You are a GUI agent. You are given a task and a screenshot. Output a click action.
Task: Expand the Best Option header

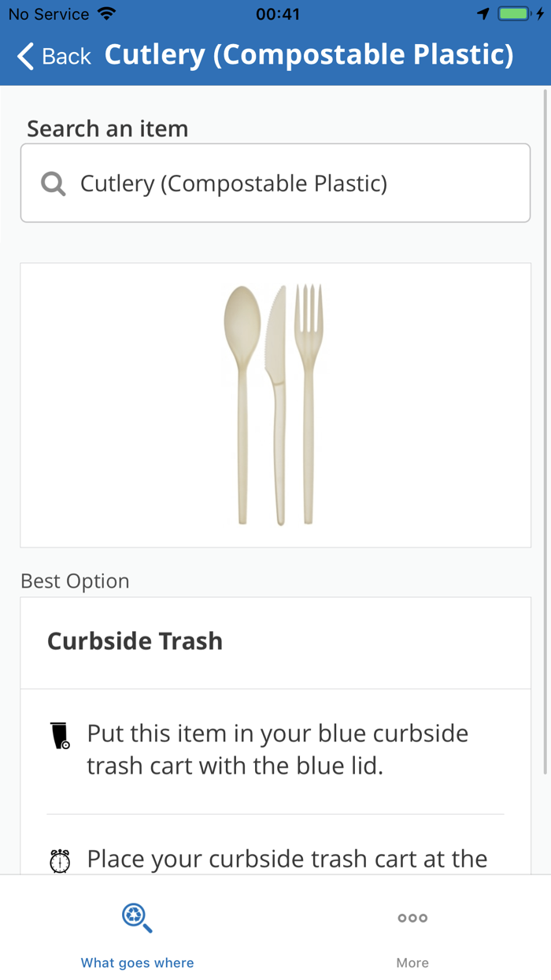point(75,581)
